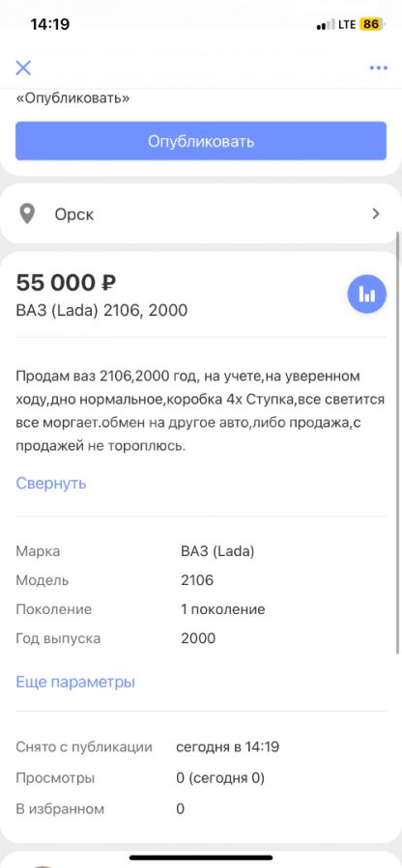The width and height of the screenshot is (402, 868).
Task: Tap the 14:19 clock in the status bar
Action: 49,24
